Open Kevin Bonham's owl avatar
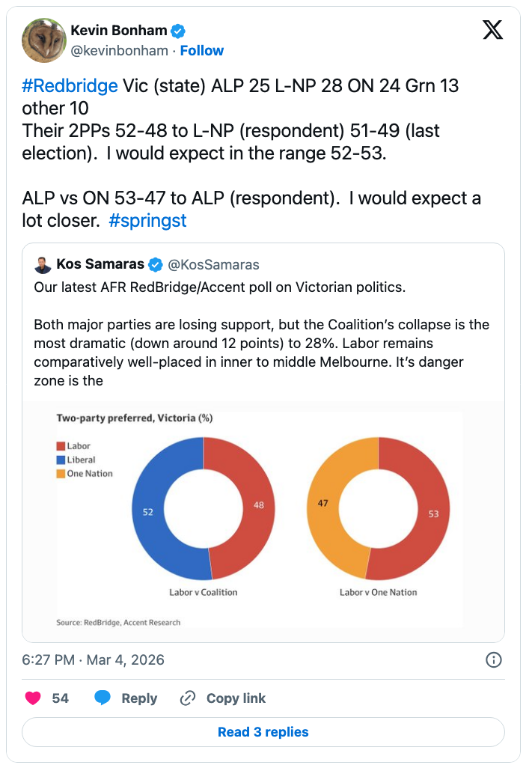Viewport: 532px width, 768px height. click(x=43, y=40)
